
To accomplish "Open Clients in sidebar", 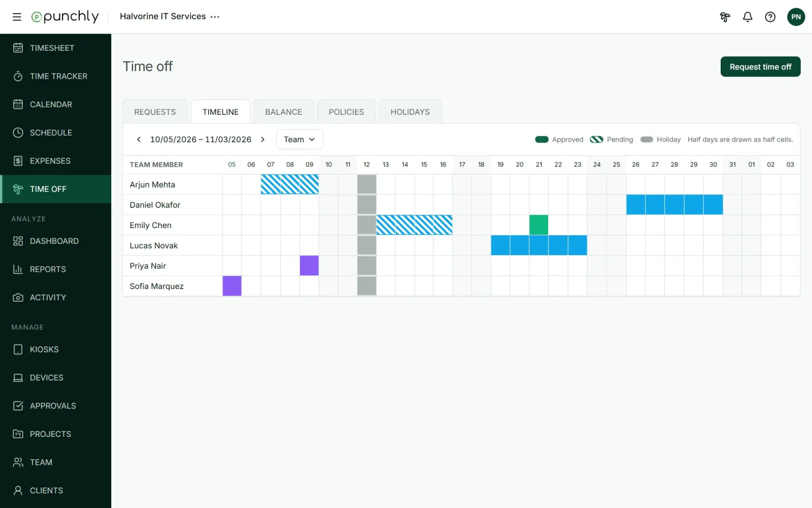I will [56, 490].
